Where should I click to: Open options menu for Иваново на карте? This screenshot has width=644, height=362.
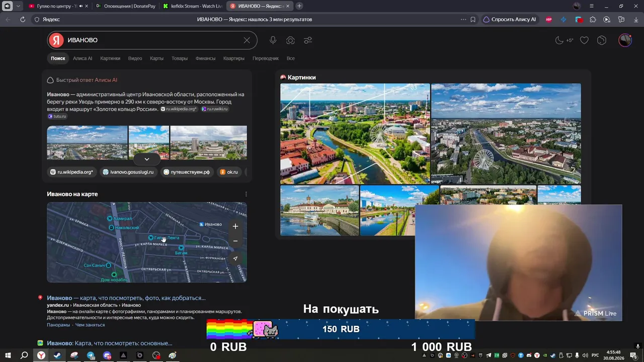[x=246, y=194]
